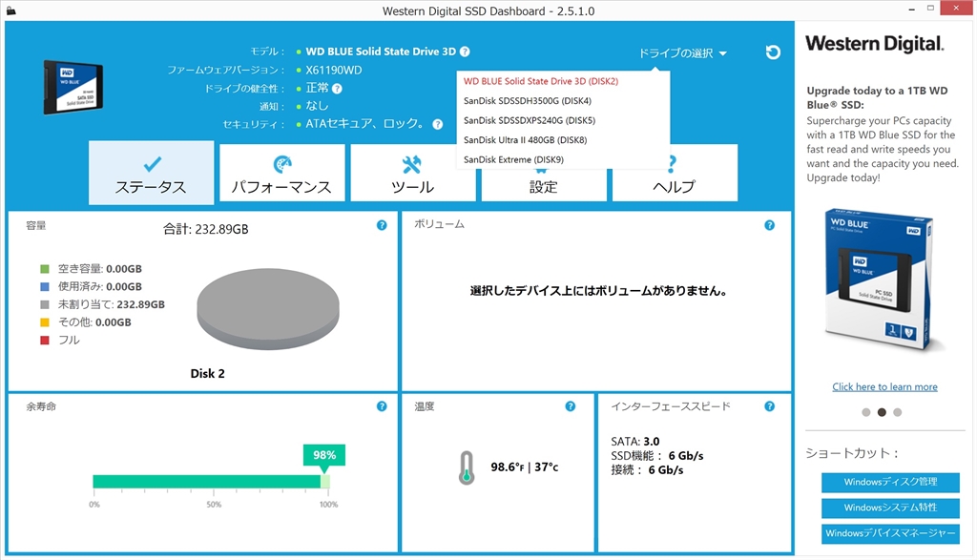The image size is (977, 560).
Task: Click the gray 未割り当て legend swatch
Action: click(44, 304)
